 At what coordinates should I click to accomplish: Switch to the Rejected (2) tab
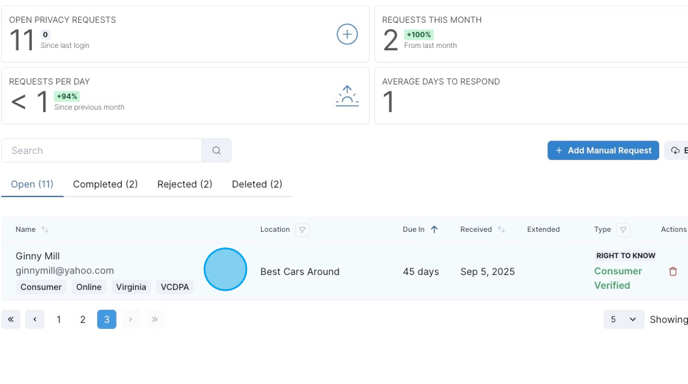point(185,184)
